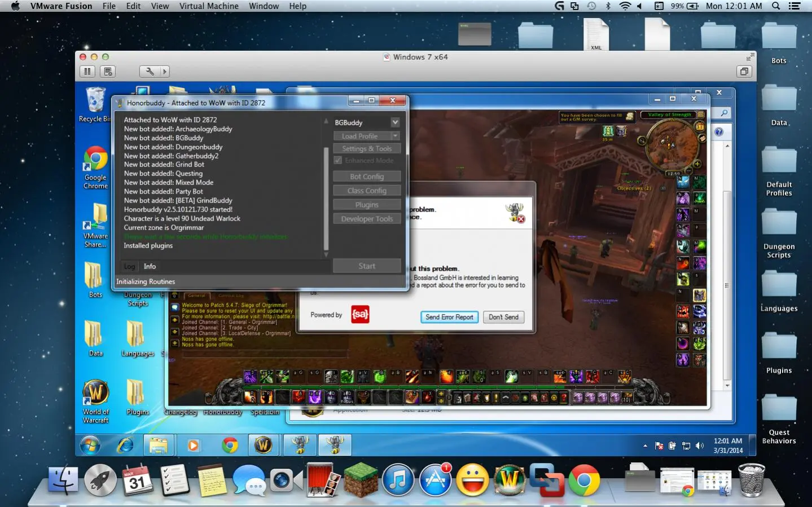Open Launchpad rocket in the dock
The height and width of the screenshot is (507, 812).
(100, 480)
